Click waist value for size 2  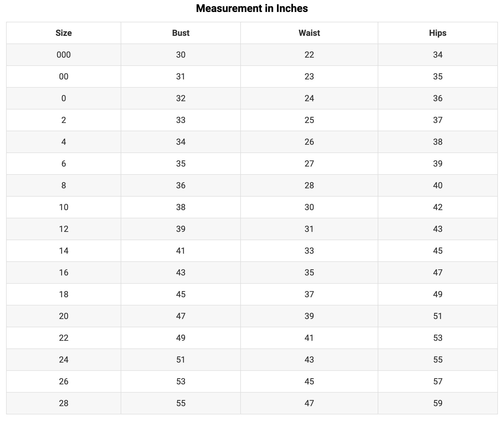click(309, 120)
